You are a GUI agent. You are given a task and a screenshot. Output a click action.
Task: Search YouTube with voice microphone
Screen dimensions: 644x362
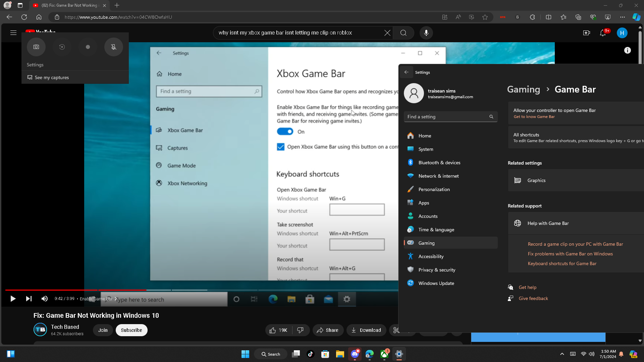click(x=426, y=33)
